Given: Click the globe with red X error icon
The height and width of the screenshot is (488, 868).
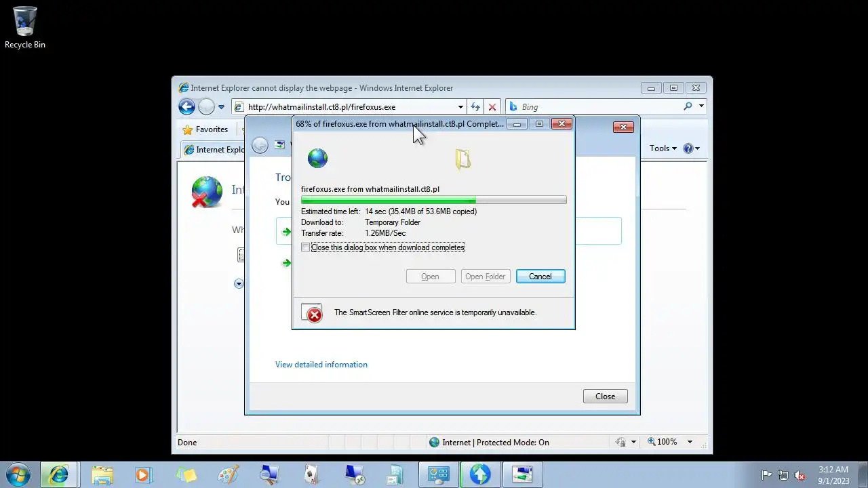Looking at the screenshot, I should pos(207,192).
